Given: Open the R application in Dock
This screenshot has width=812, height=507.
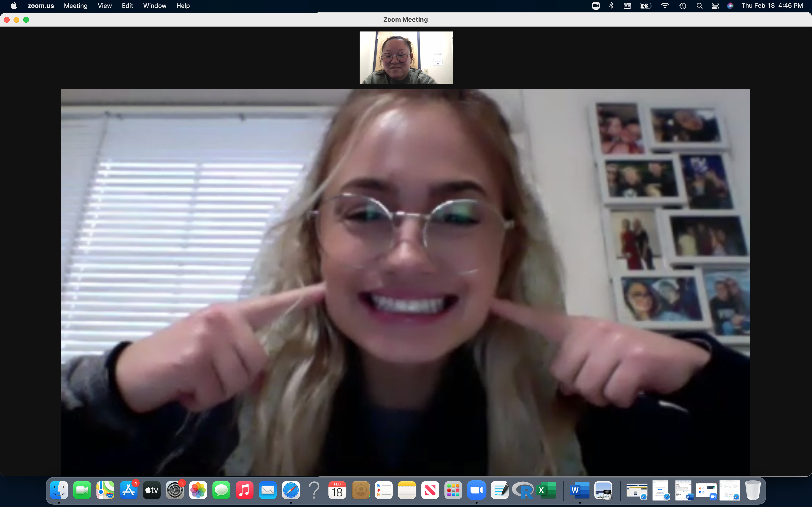Looking at the screenshot, I should pos(523,490).
